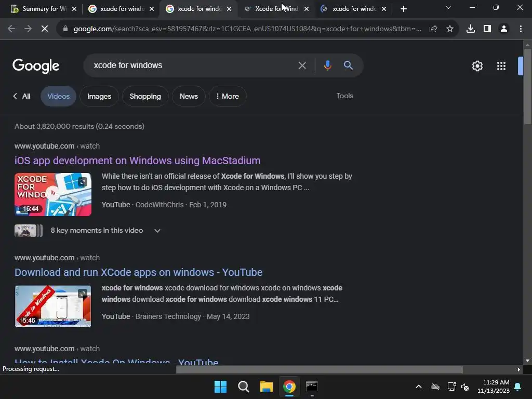
Task: Open Windows Start menu
Action: (x=220, y=387)
